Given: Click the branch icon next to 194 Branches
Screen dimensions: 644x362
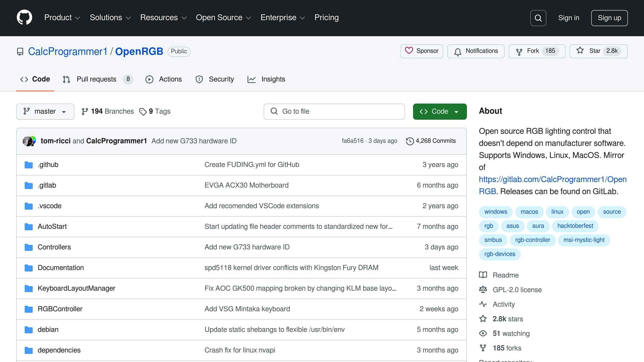Looking at the screenshot, I should 85,112.
